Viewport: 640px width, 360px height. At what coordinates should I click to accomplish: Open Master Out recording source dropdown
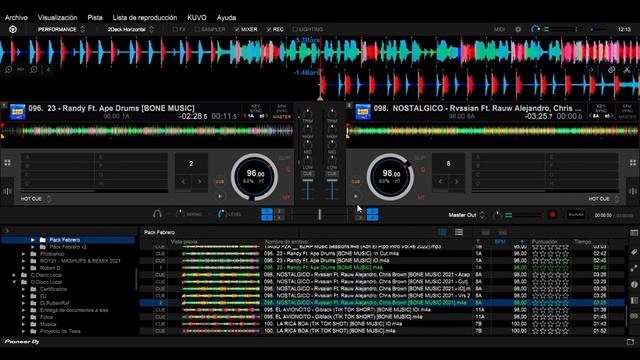click(466, 215)
